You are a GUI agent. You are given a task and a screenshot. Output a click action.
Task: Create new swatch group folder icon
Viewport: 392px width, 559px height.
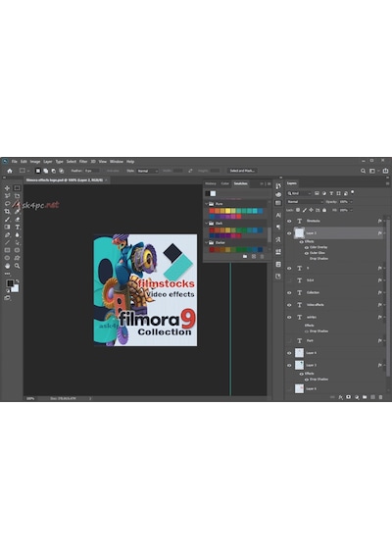(x=245, y=256)
